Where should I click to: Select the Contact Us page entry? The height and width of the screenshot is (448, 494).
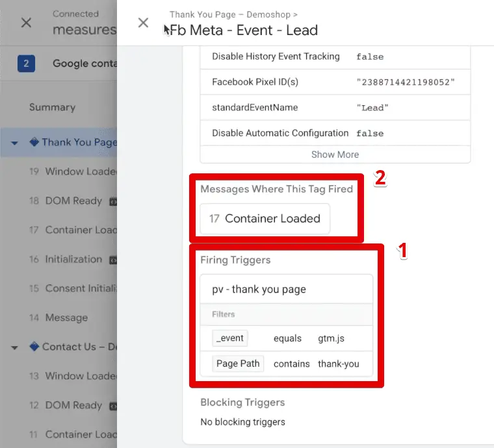coord(79,347)
